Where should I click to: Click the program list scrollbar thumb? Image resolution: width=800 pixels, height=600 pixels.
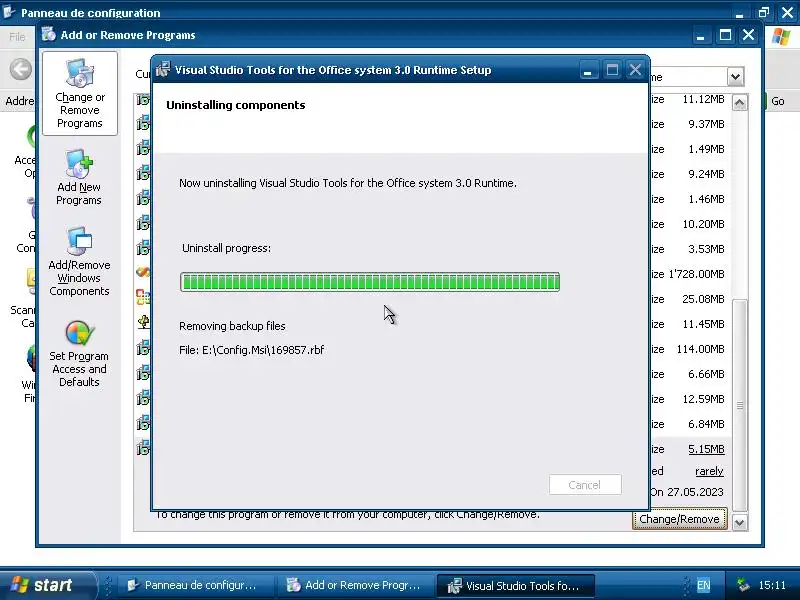pos(739,405)
